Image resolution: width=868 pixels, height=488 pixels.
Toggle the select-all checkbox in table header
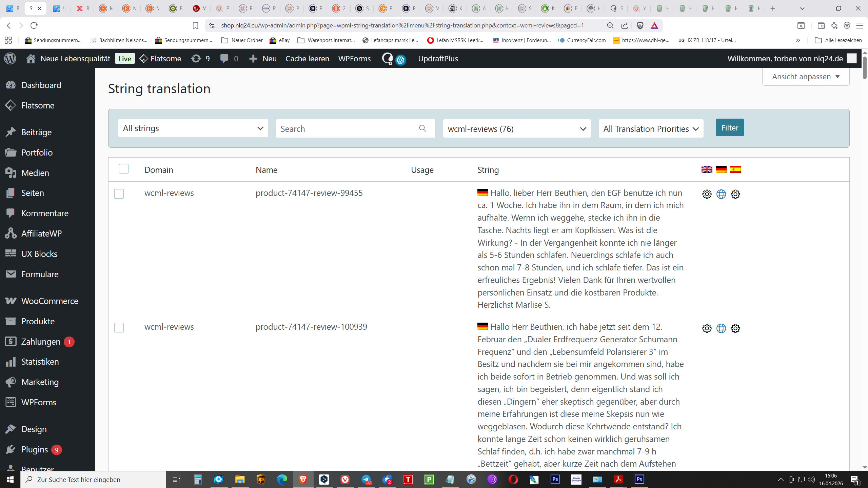[124, 169]
